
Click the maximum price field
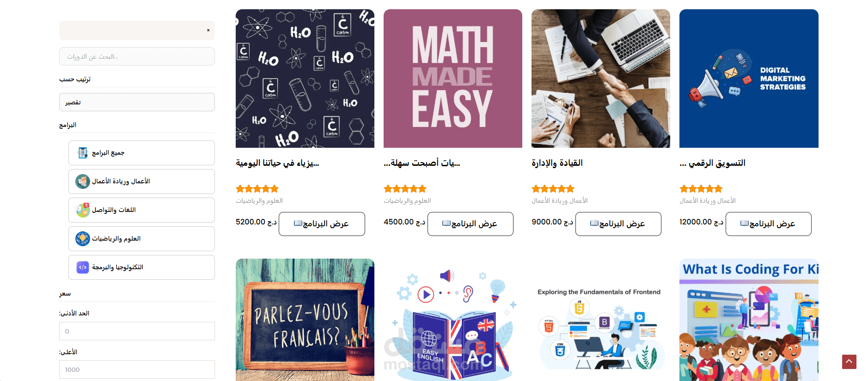137,369
